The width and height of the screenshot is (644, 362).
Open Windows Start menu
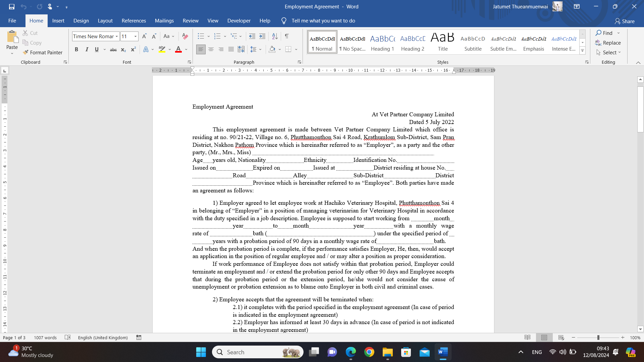click(x=201, y=352)
